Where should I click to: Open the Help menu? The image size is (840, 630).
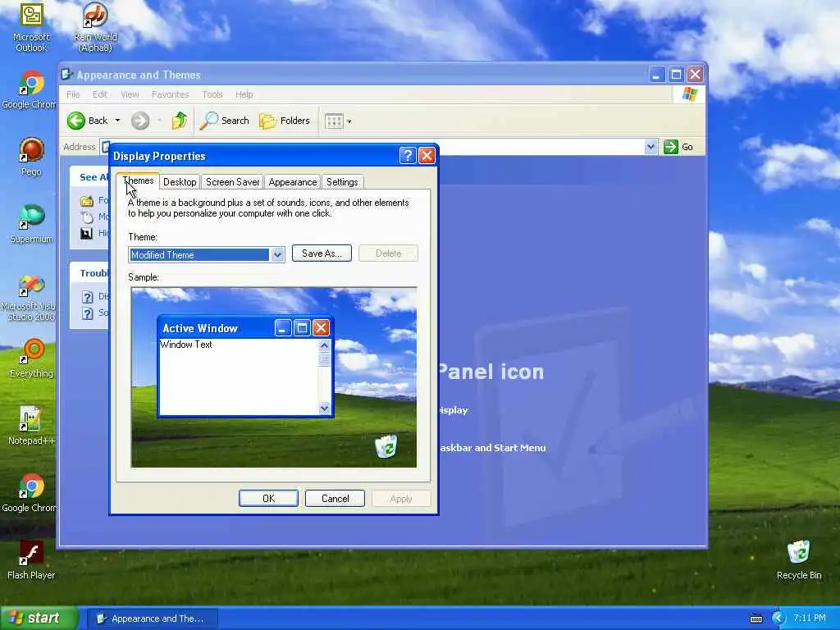pyautogui.click(x=244, y=95)
